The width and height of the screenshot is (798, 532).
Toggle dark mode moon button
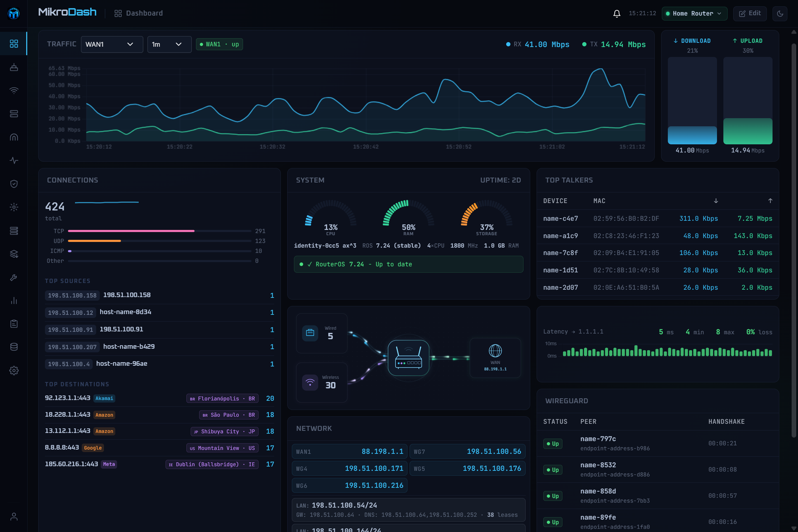(780, 13)
